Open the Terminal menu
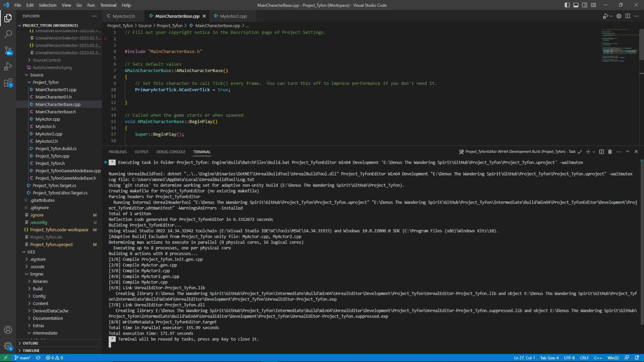Image resolution: width=644 pixels, height=362 pixels. 108,5
